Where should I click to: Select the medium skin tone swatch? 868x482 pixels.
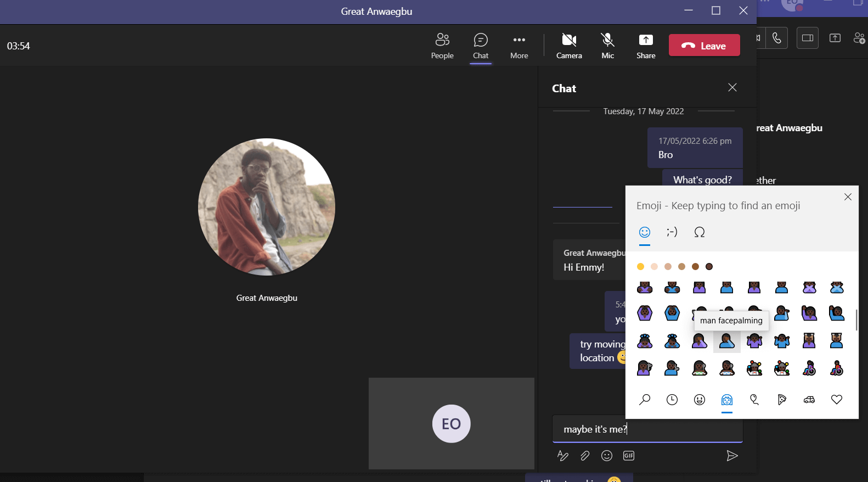coord(681,267)
